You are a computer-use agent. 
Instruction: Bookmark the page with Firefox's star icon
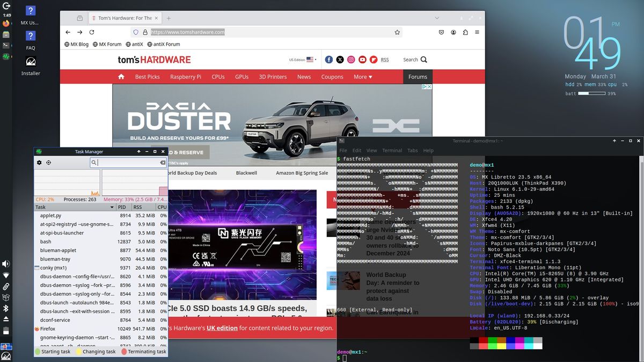coord(398,32)
